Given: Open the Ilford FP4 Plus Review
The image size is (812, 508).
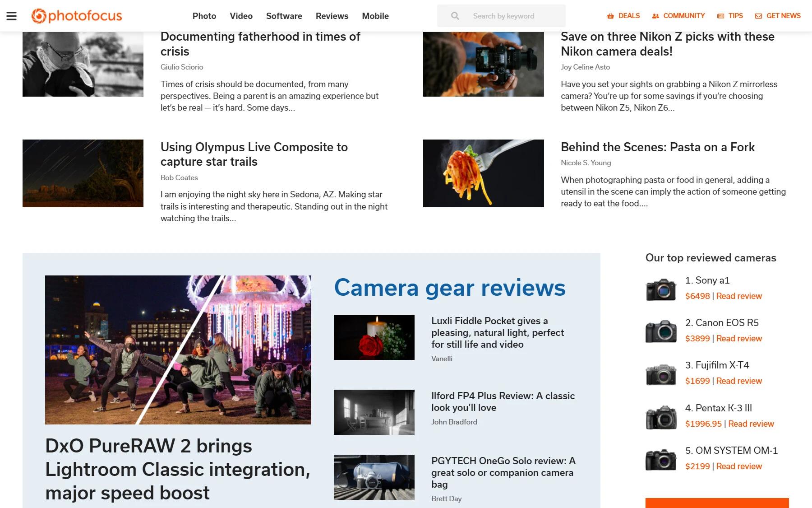Looking at the screenshot, I should (503, 401).
